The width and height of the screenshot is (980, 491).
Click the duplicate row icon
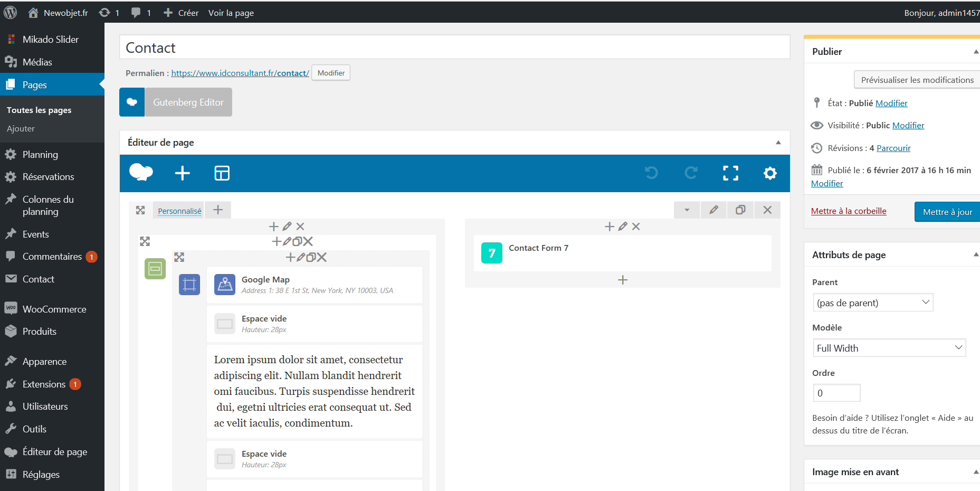pyautogui.click(x=740, y=210)
